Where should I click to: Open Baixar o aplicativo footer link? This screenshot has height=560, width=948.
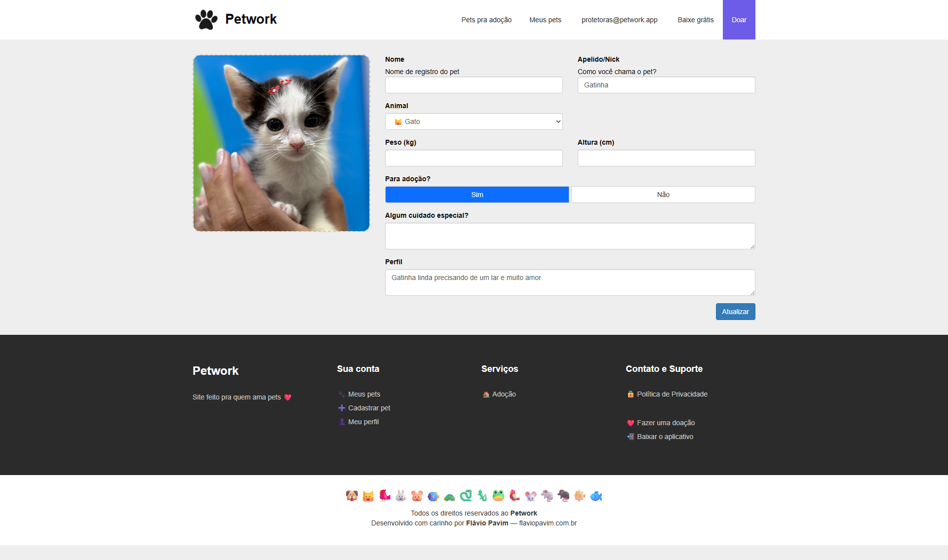[x=665, y=437]
